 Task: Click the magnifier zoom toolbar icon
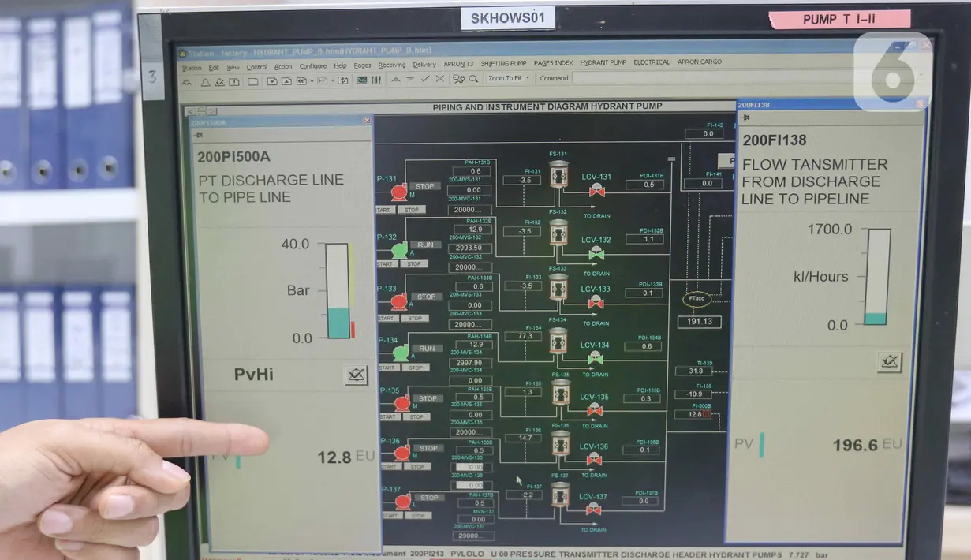[473, 79]
